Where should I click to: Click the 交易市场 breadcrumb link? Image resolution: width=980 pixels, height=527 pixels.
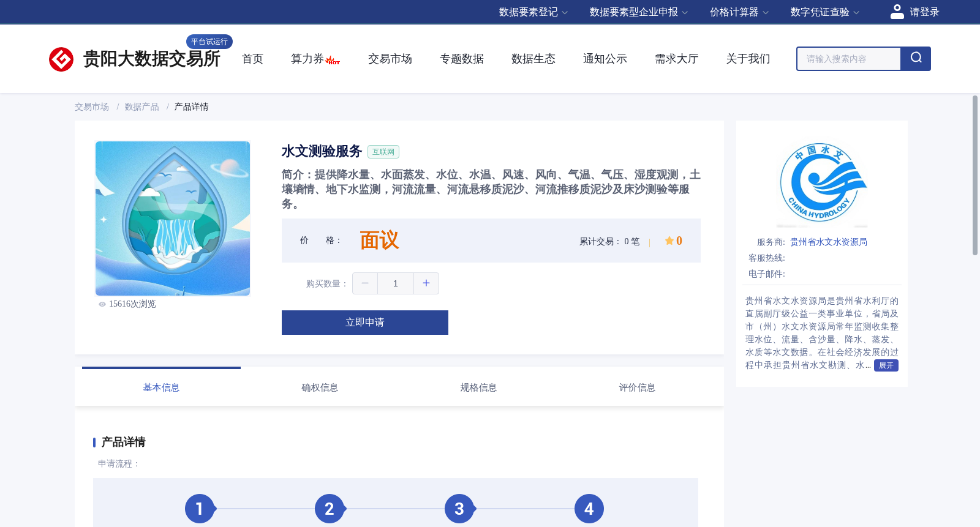(92, 107)
